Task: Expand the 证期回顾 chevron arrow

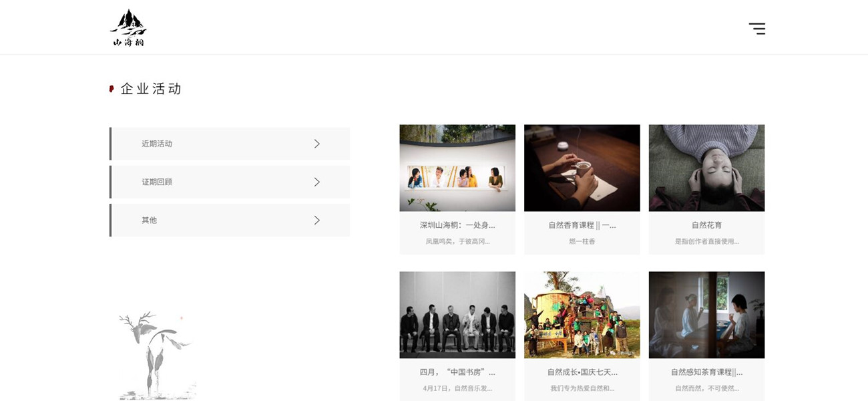Action: [317, 182]
